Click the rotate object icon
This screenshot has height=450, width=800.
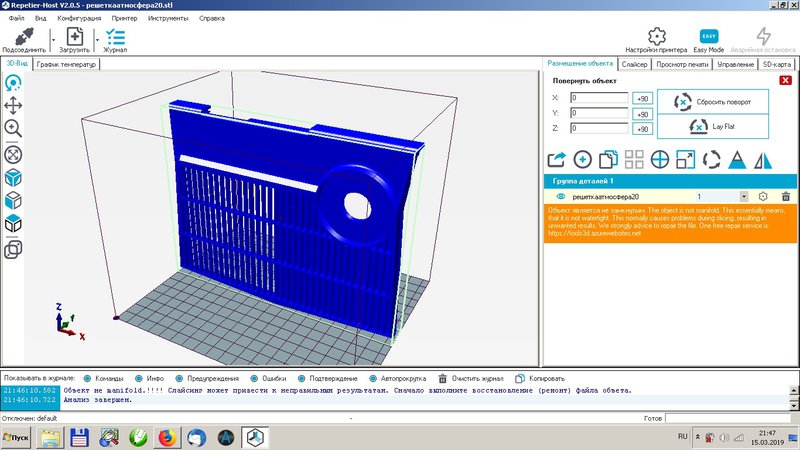pos(711,160)
